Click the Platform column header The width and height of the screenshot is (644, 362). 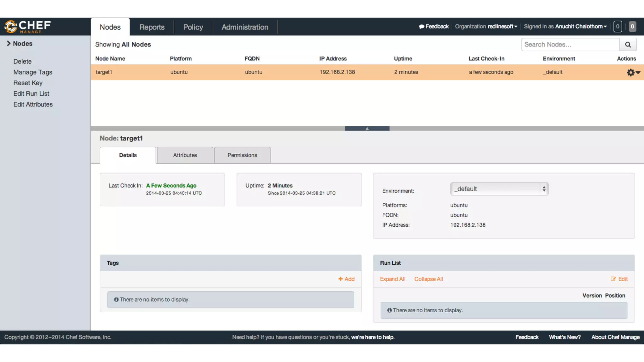(x=181, y=58)
